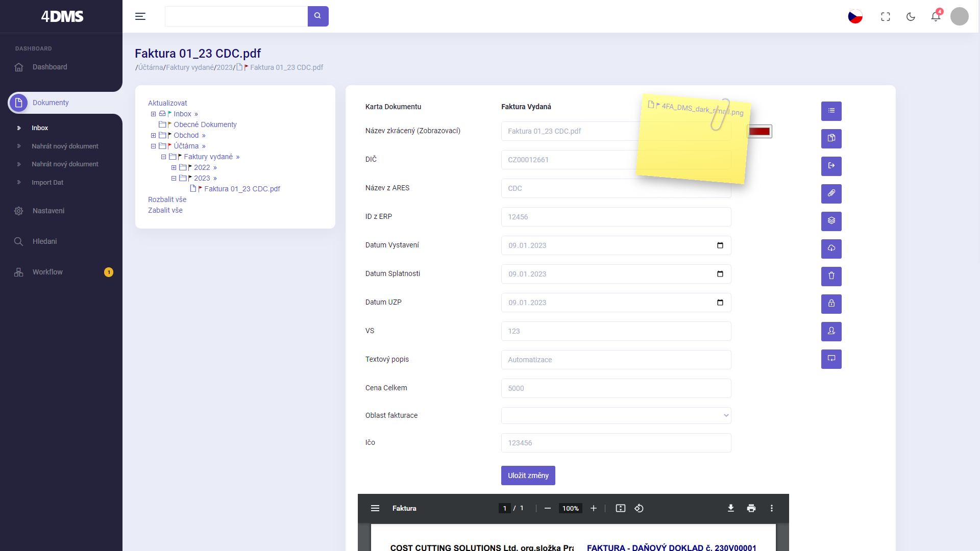Screen dimensions: 980x551
Task: Click the purple search button
Action: (x=317, y=16)
